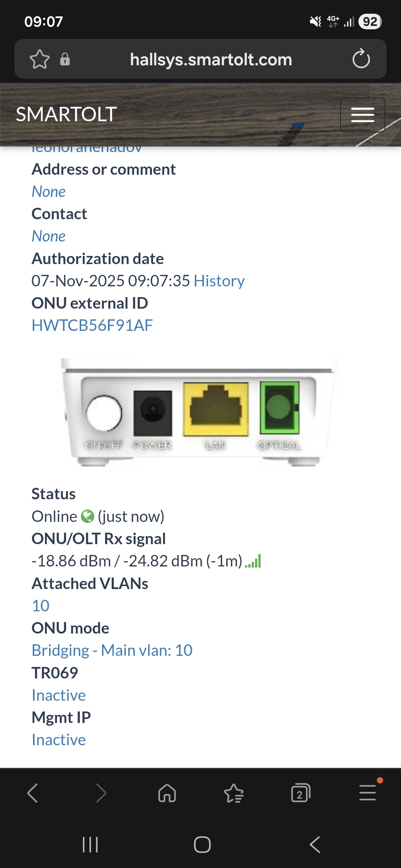The image size is (401, 868).
Task: Open the browser tabs switcher
Action: [300, 793]
